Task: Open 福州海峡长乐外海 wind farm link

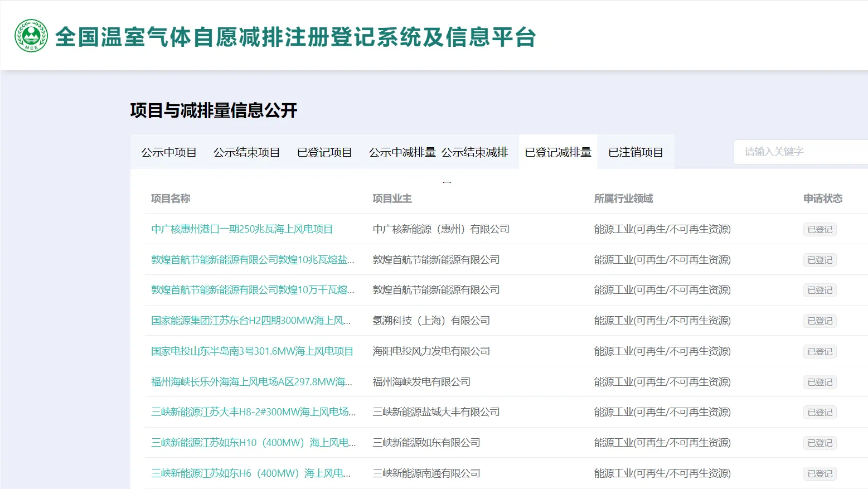Action: [x=251, y=382]
